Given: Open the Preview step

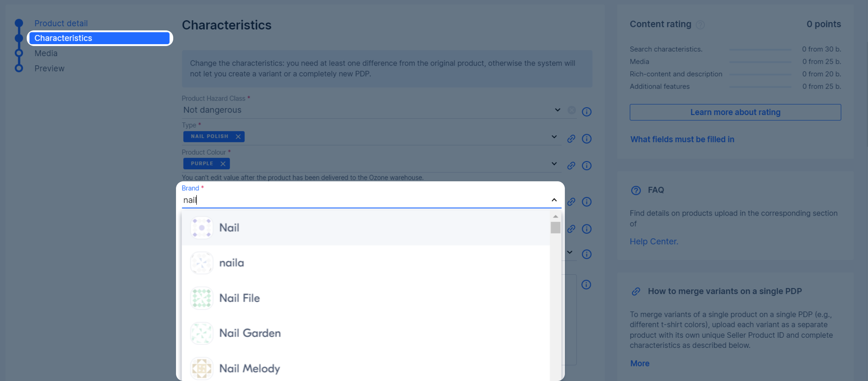Looking at the screenshot, I should coord(49,68).
